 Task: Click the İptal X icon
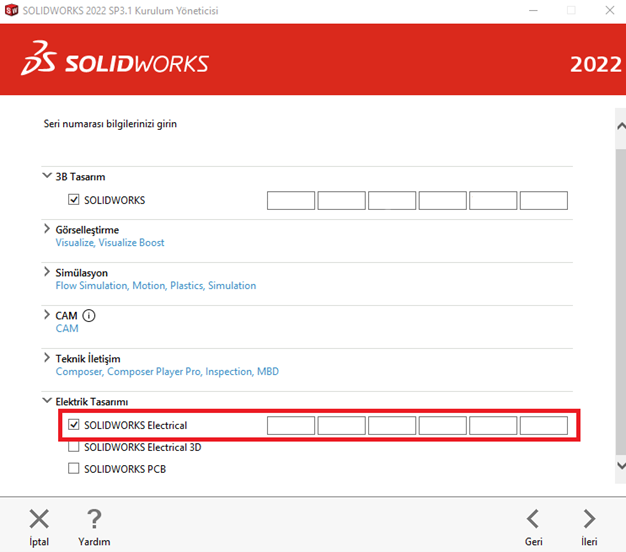pyautogui.click(x=39, y=518)
